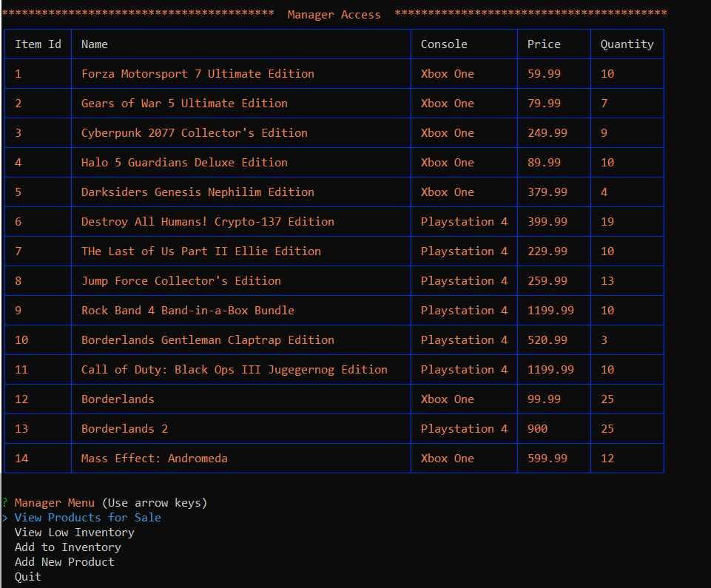Screen dimensions: 711x588
Task: Click Destroy All Humans! Crypto-137 Edition
Action: coord(208,221)
